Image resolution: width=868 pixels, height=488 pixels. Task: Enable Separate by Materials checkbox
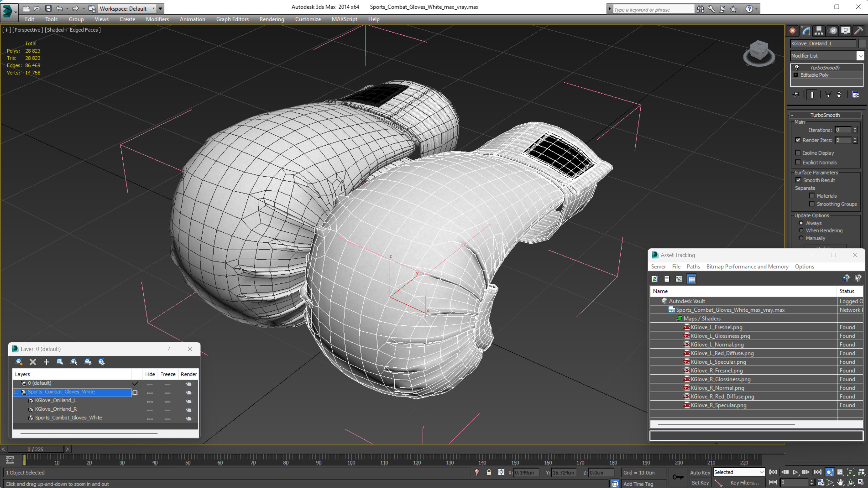point(812,195)
